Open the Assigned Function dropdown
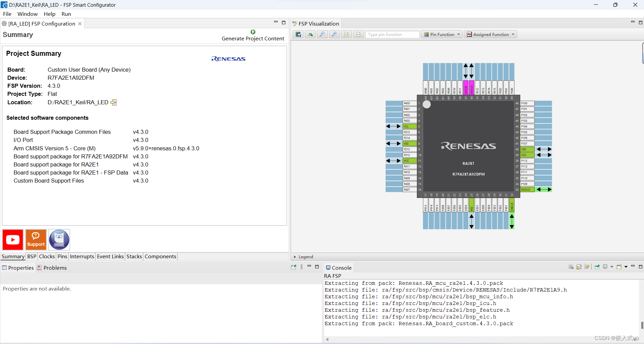 pyautogui.click(x=491, y=34)
